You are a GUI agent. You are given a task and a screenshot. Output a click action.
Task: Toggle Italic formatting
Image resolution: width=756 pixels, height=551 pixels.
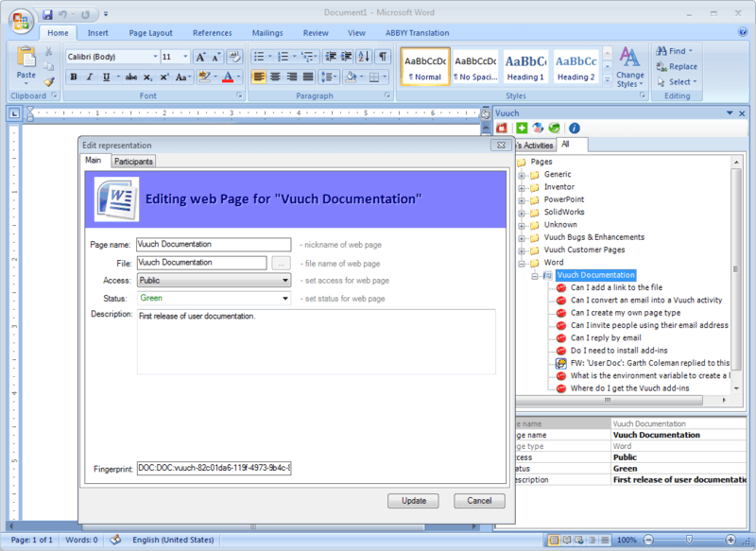tap(90, 77)
